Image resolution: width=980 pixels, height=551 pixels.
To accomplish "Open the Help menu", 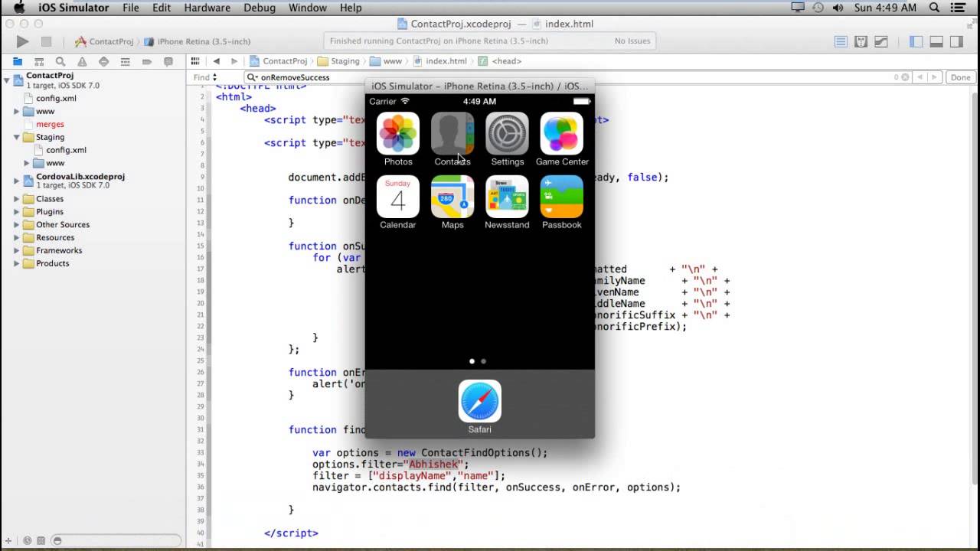I will point(351,8).
